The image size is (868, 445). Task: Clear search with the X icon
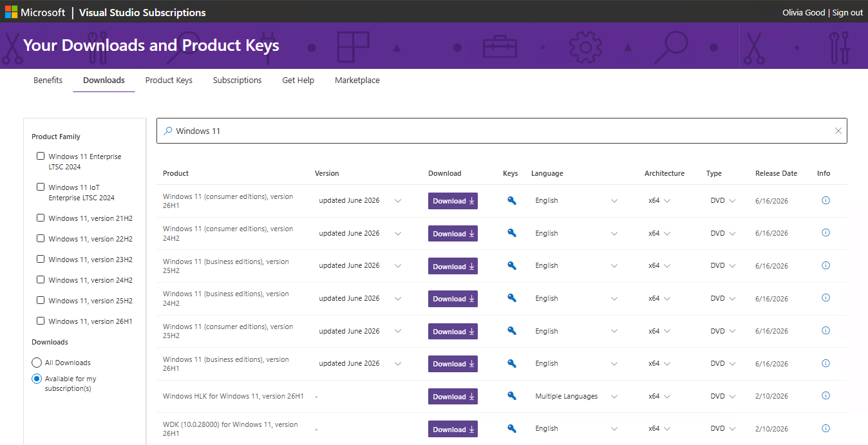click(838, 131)
